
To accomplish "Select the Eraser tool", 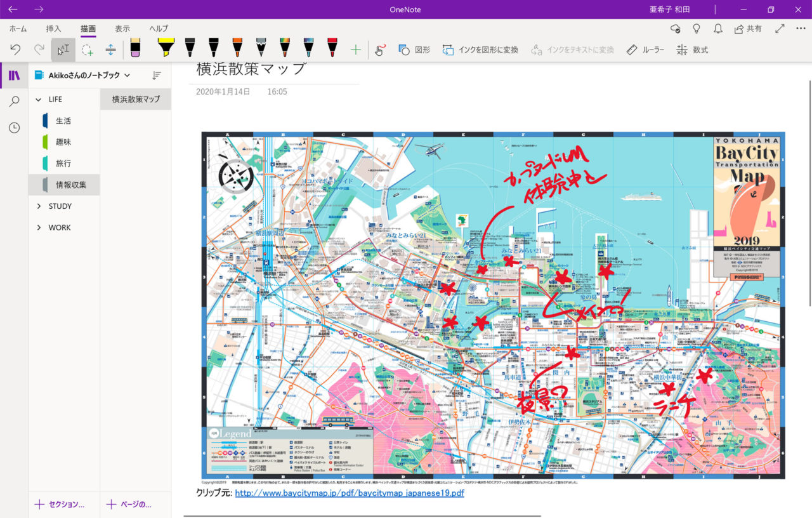I will pyautogui.click(x=135, y=49).
